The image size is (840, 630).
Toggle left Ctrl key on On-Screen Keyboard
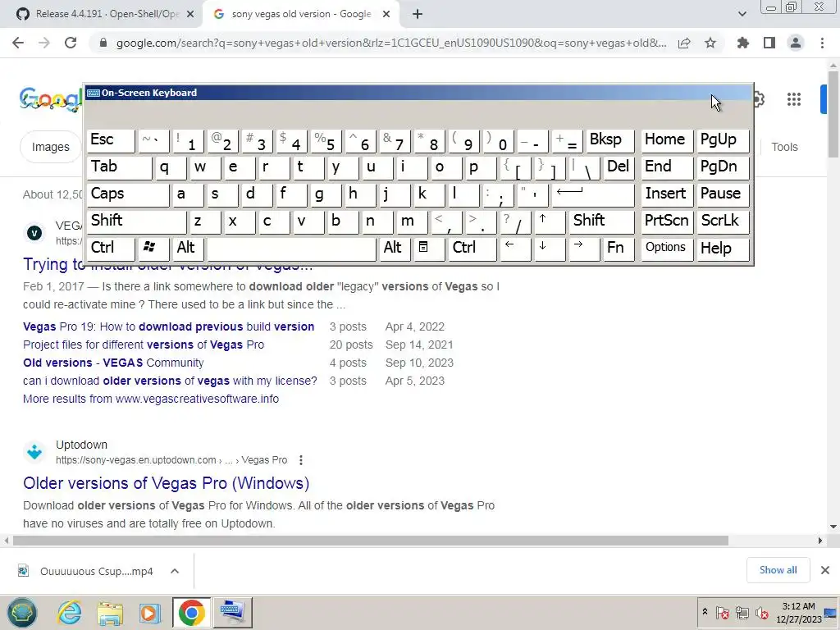tap(111, 248)
